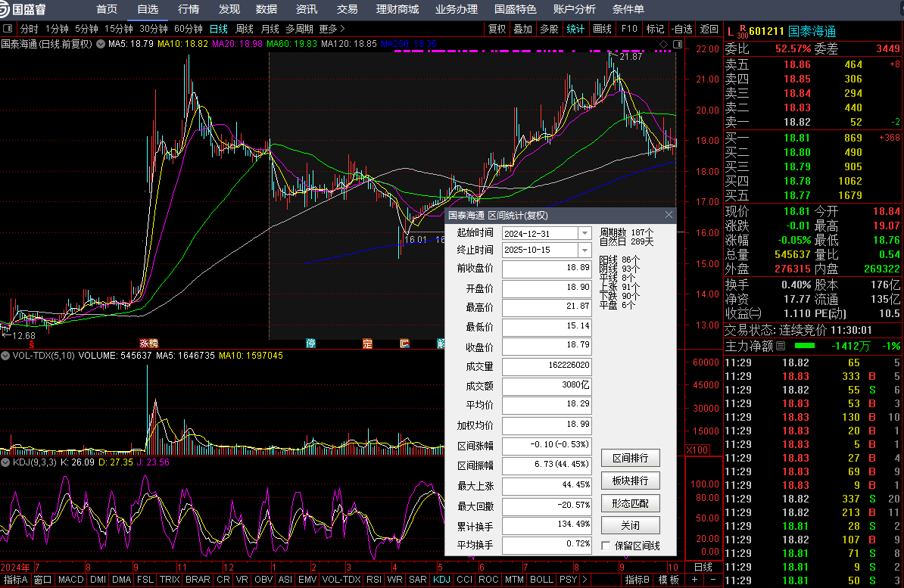The image size is (904, 588).
Task: Click the red L tag beside stock code
Action: [731, 32]
